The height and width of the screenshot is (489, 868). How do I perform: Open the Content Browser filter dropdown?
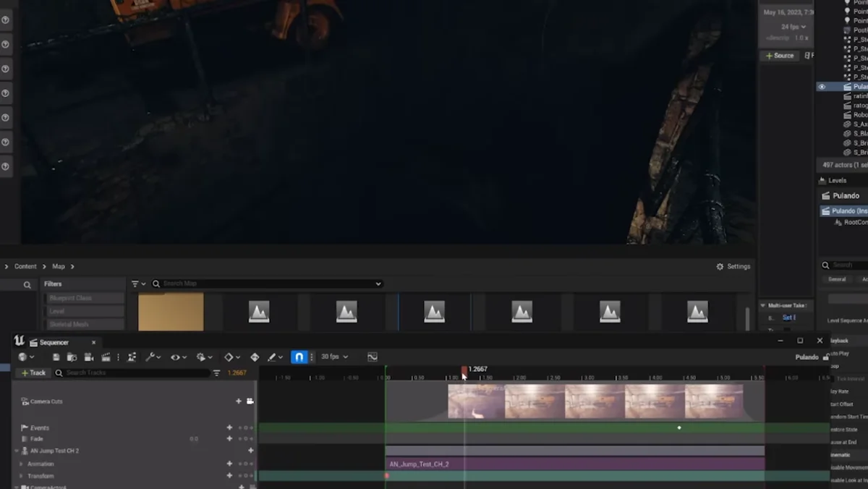[138, 284]
